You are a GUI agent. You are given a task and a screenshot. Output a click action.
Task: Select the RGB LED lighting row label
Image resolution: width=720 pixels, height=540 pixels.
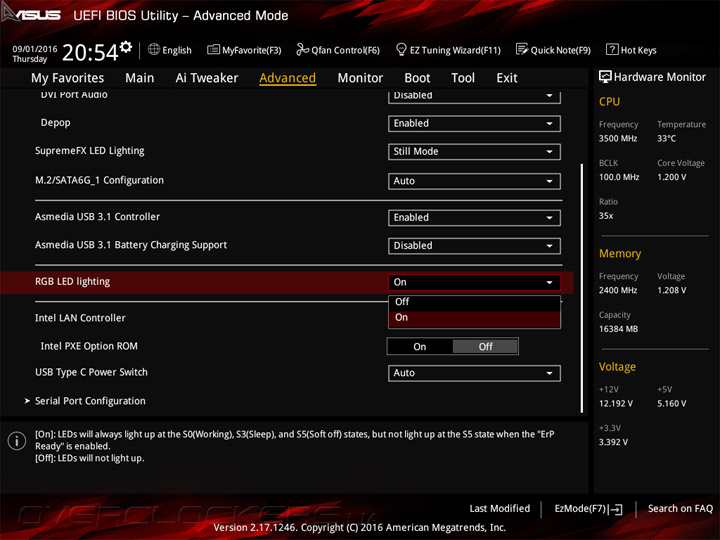coord(73,281)
